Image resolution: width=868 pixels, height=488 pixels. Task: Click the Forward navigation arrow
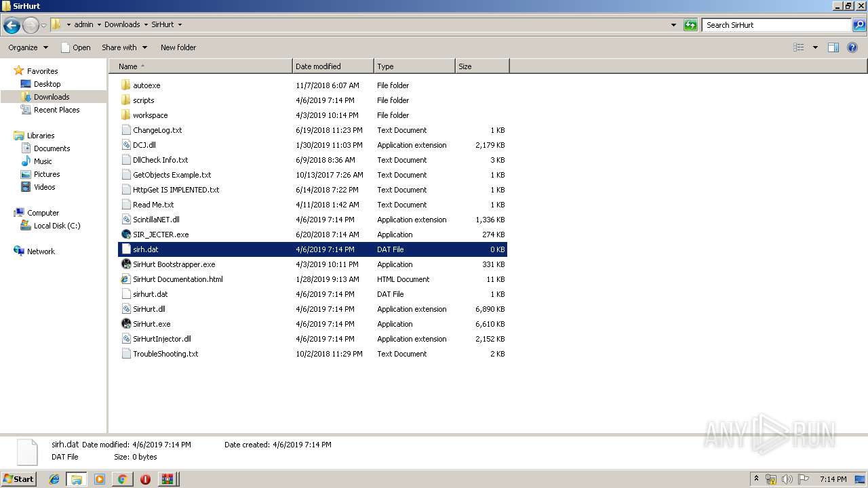coord(31,25)
